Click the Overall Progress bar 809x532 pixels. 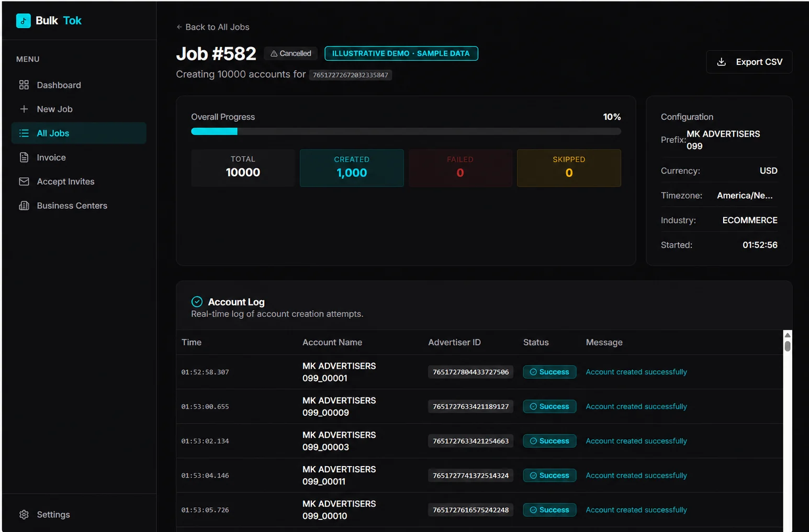pos(406,131)
